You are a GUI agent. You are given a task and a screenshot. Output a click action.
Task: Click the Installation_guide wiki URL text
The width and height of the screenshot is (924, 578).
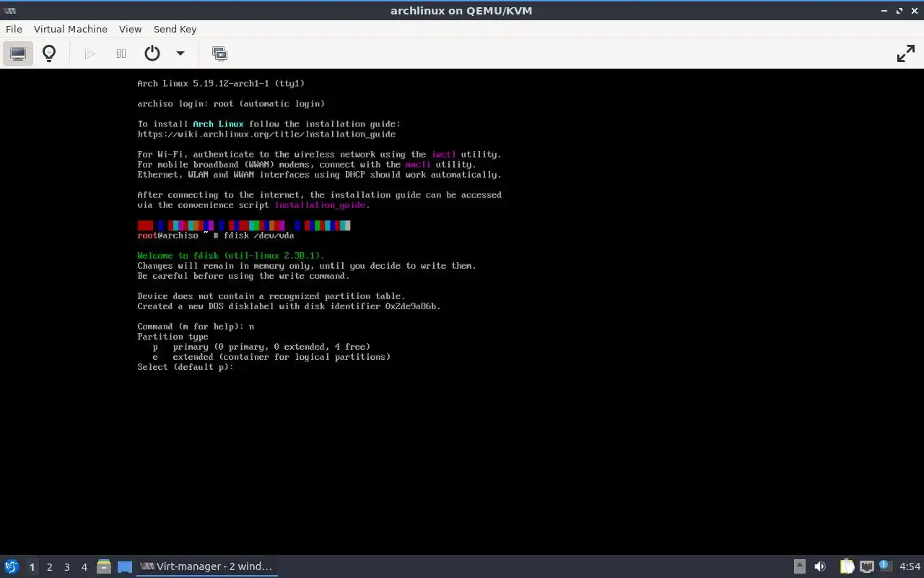click(266, 134)
